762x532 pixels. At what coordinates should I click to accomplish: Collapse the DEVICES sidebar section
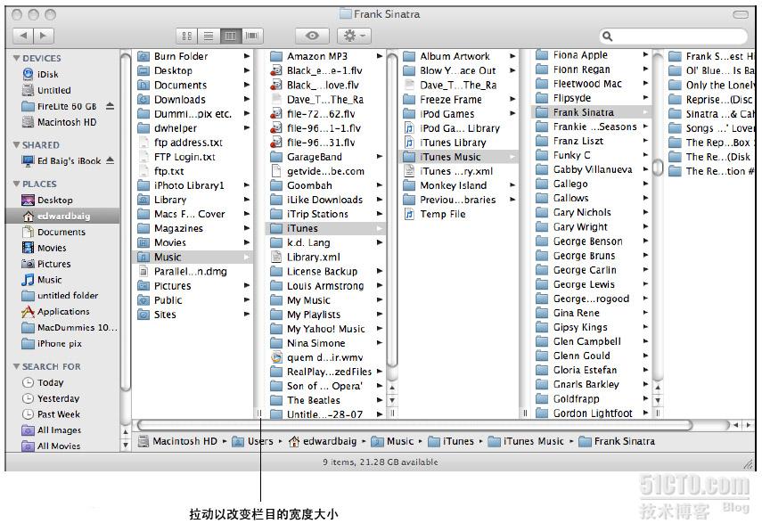click(17, 58)
